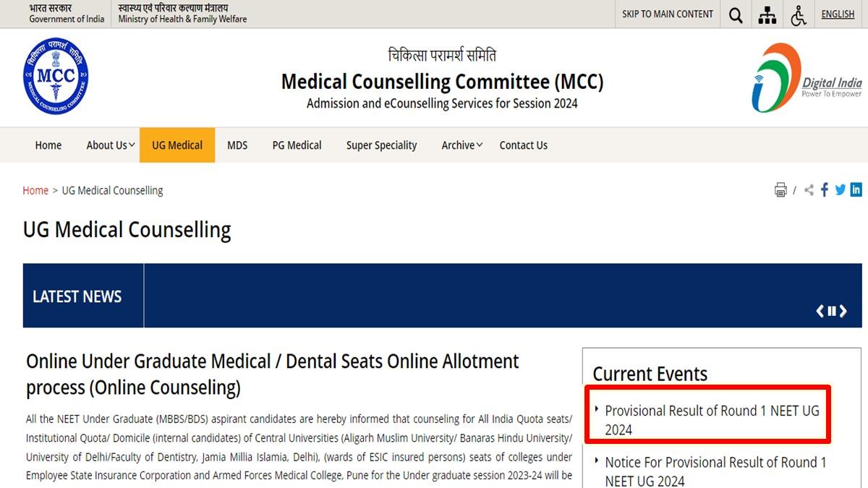The width and height of the screenshot is (868, 488).
Task: Expand the About Us dropdown menu
Action: pyautogui.click(x=111, y=145)
